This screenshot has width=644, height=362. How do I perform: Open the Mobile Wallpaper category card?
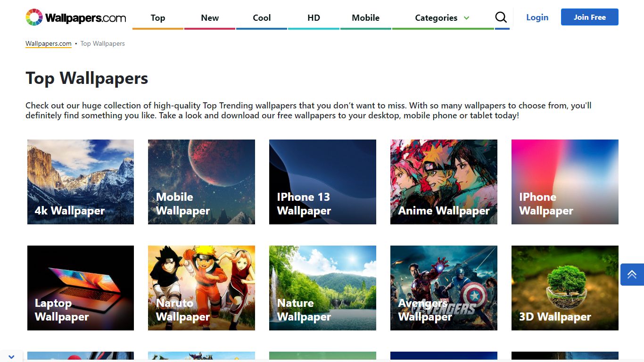201,182
